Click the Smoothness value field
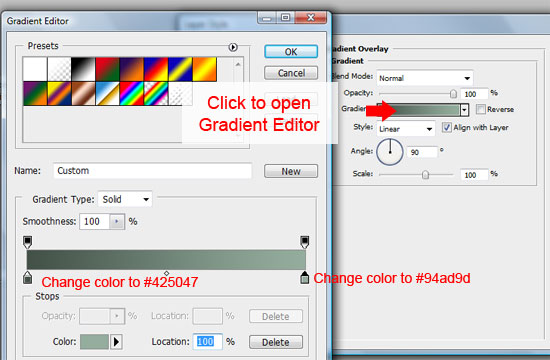 click(x=94, y=222)
